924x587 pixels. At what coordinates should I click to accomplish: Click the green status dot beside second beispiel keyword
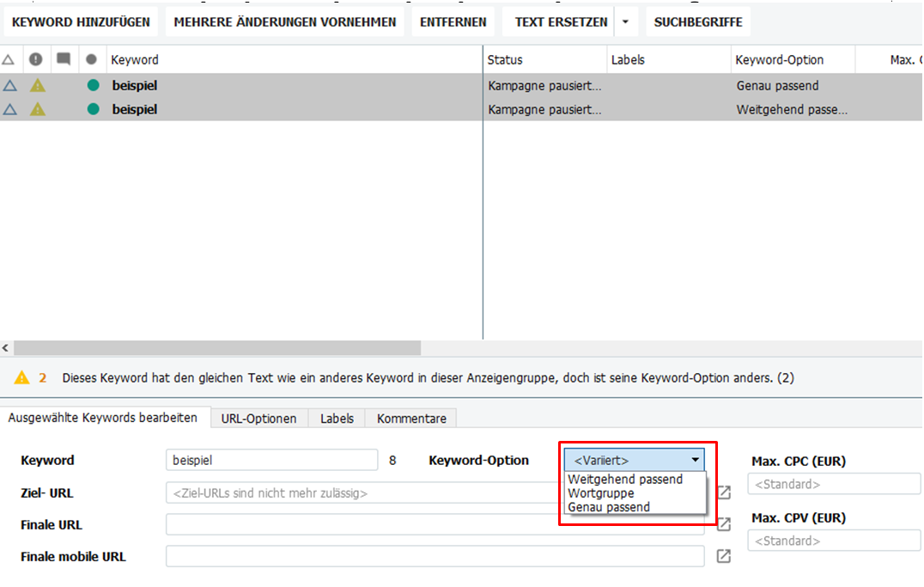[90, 109]
